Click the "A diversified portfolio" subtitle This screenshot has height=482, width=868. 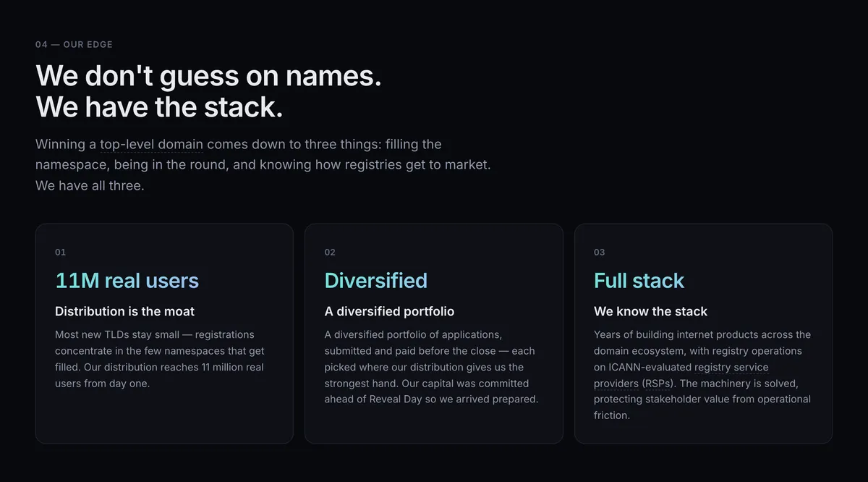tap(389, 311)
